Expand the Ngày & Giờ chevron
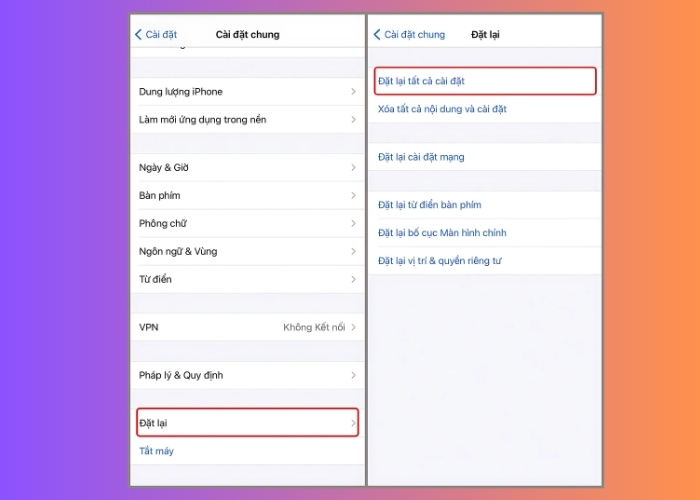Screen dimensions: 700x500 (352, 168)
